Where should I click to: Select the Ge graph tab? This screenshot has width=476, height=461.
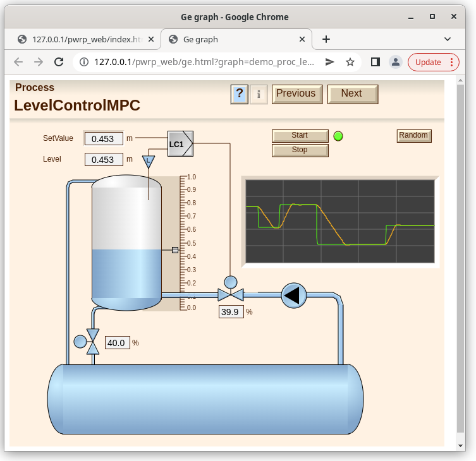point(236,39)
